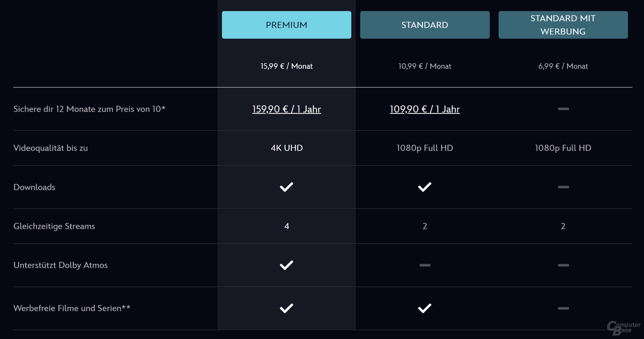644x339 pixels.
Task: Click the Gleichzeitige Streams row label
Action: [54, 226]
